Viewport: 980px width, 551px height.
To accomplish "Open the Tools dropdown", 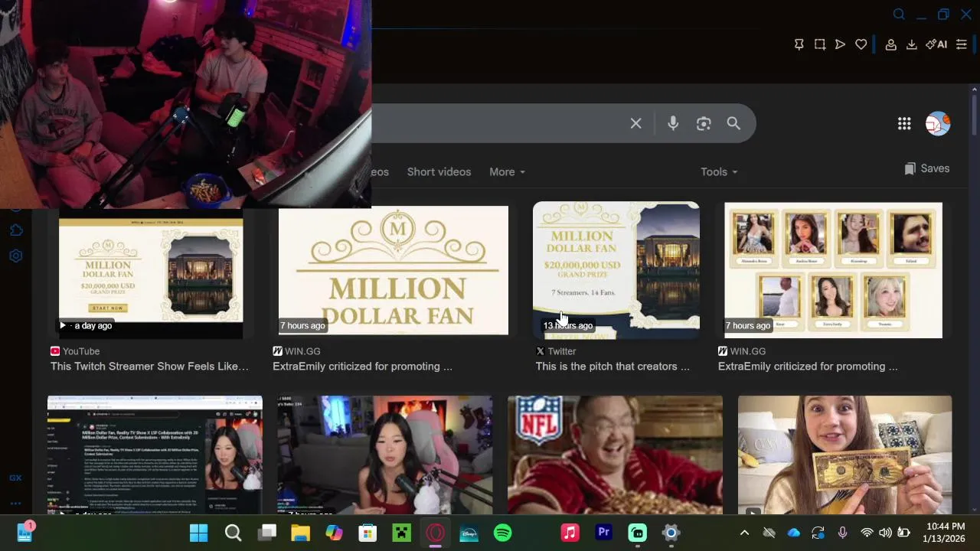I will tap(719, 171).
